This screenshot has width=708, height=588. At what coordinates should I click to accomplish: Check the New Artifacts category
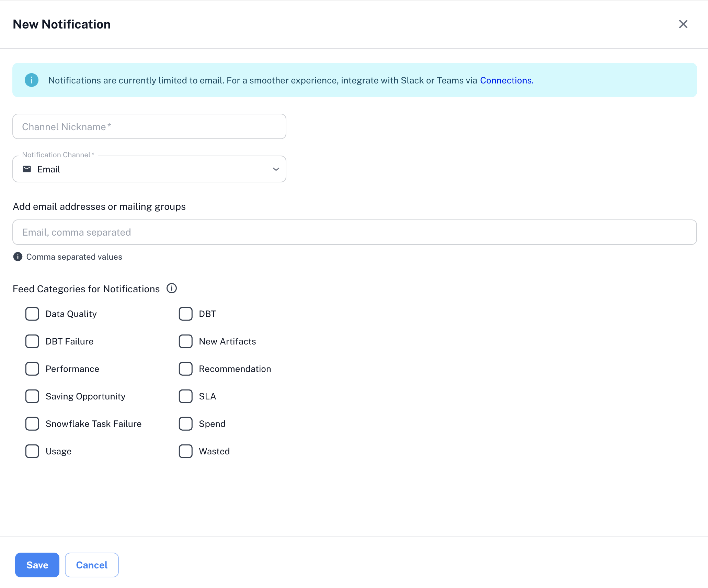pos(185,341)
